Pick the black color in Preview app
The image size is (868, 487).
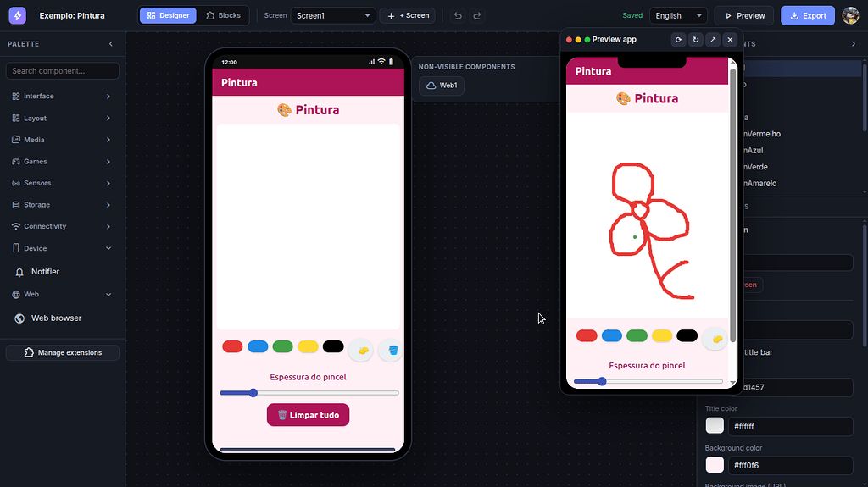687,335
